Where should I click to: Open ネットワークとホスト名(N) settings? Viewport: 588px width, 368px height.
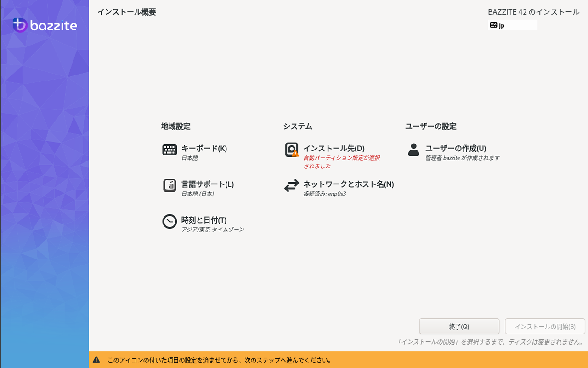[x=348, y=184]
